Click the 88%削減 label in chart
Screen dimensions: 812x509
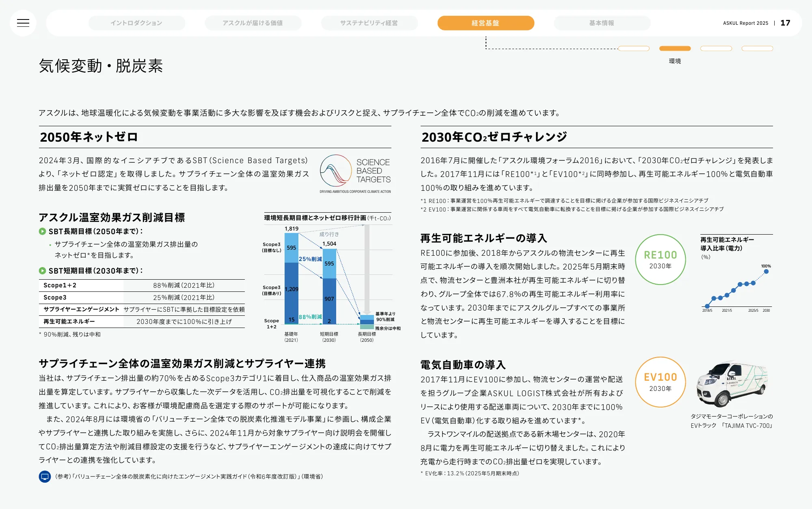[x=310, y=317]
